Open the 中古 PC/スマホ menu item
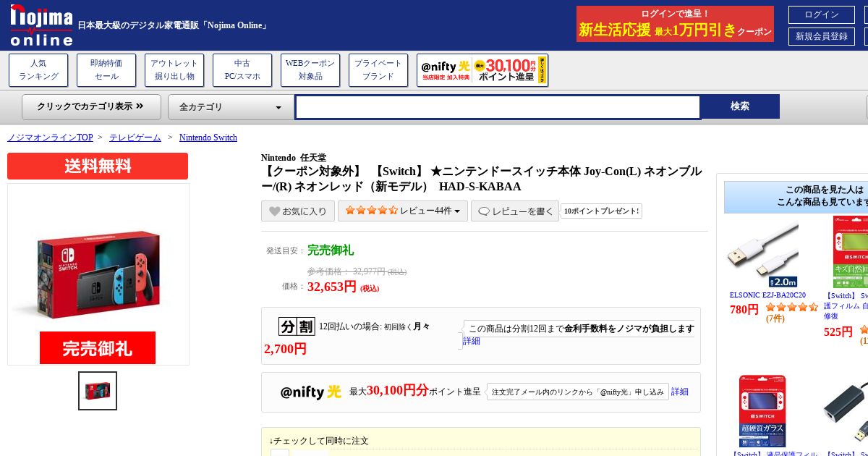The width and height of the screenshot is (868, 456). (x=242, y=70)
